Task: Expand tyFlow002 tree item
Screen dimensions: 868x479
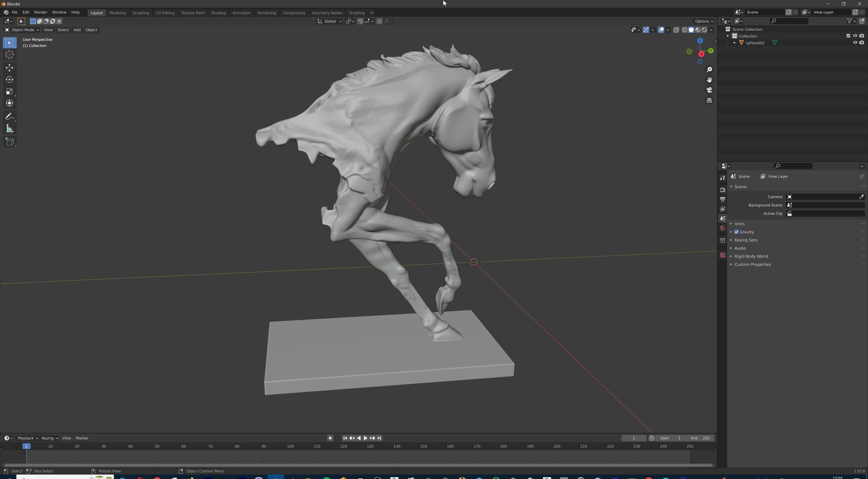Action: [735, 43]
